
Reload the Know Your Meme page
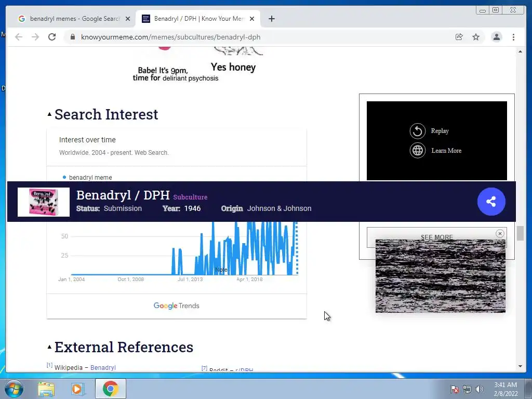tap(52, 37)
